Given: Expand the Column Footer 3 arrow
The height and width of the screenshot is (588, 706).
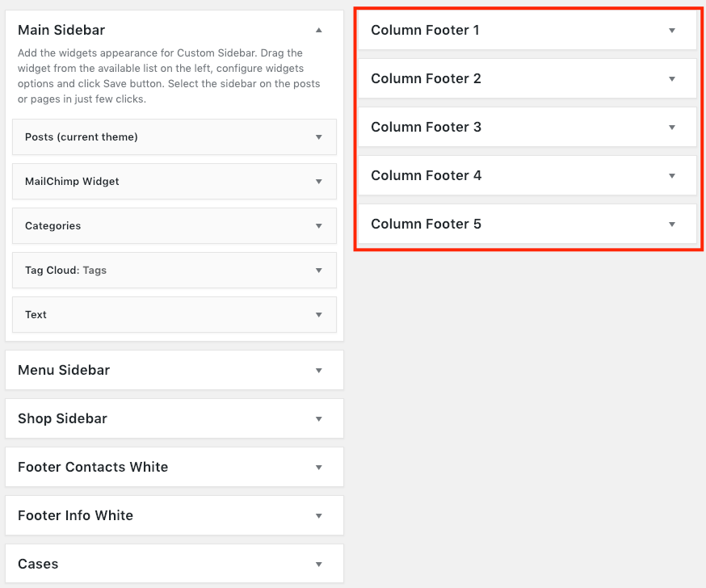Looking at the screenshot, I should pyautogui.click(x=672, y=128).
